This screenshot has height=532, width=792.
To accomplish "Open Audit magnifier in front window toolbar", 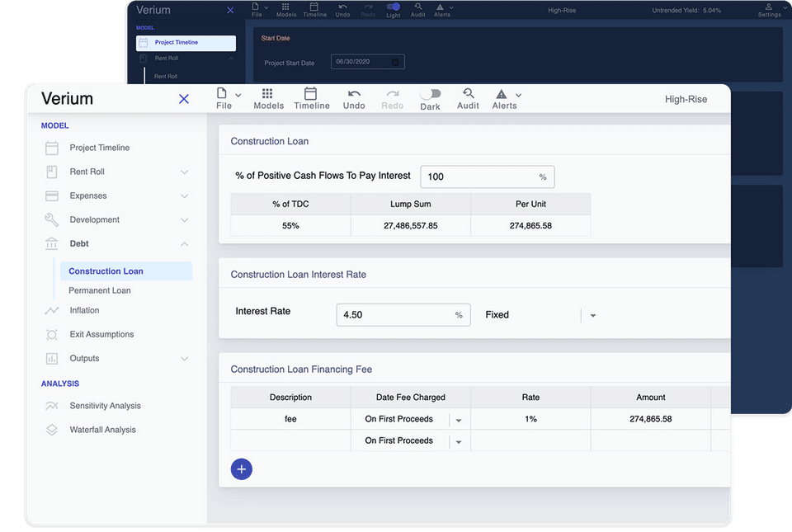I will (x=469, y=93).
